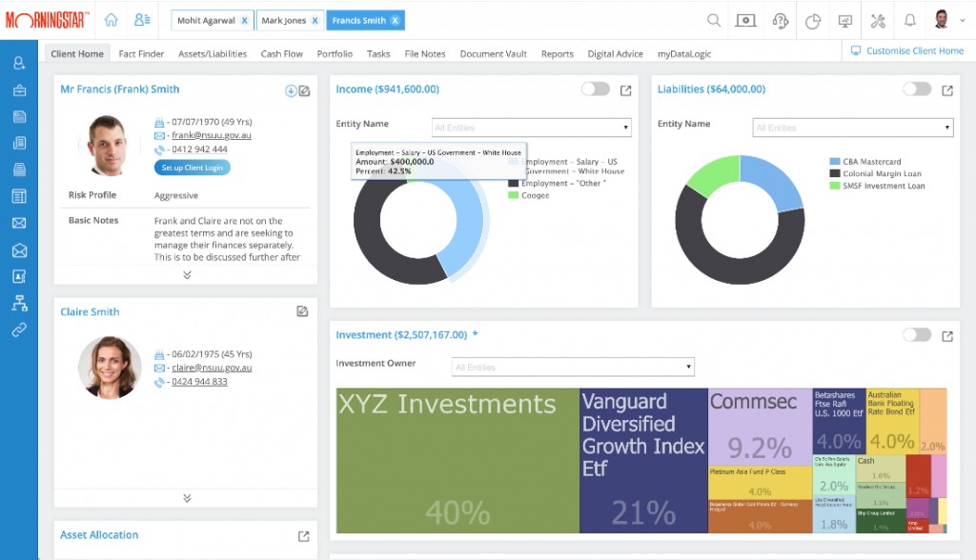Open the presentation monitor icon
Image resolution: width=976 pixels, height=560 pixels.
[x=845, y=21]
